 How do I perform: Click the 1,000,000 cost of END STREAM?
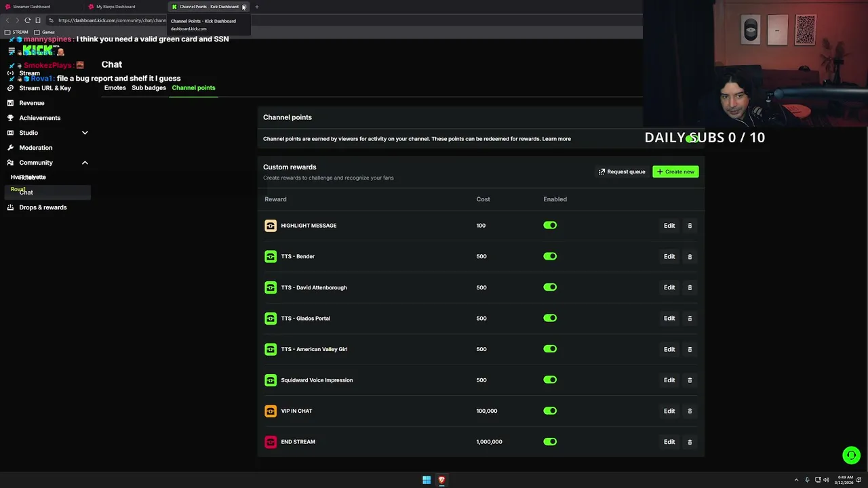(489, 442)
